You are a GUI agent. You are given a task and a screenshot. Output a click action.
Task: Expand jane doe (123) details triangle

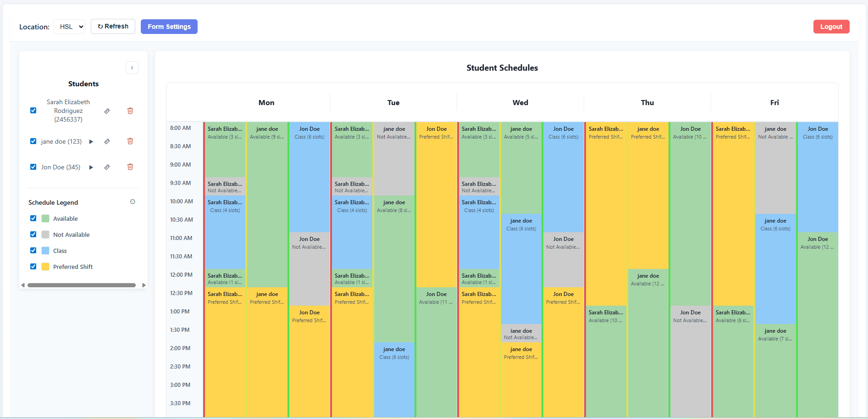91,142
